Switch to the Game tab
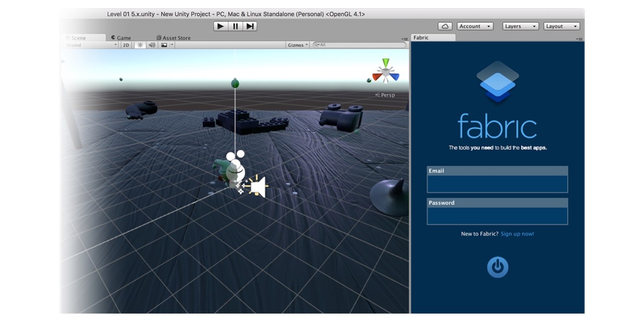Screen dimensions: 644x322 121,38
